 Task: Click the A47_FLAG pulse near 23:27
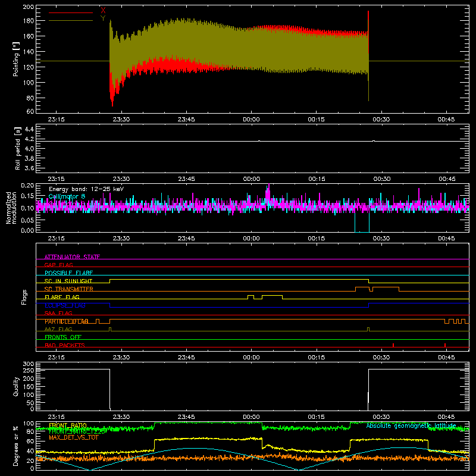[x=110, y=329]
